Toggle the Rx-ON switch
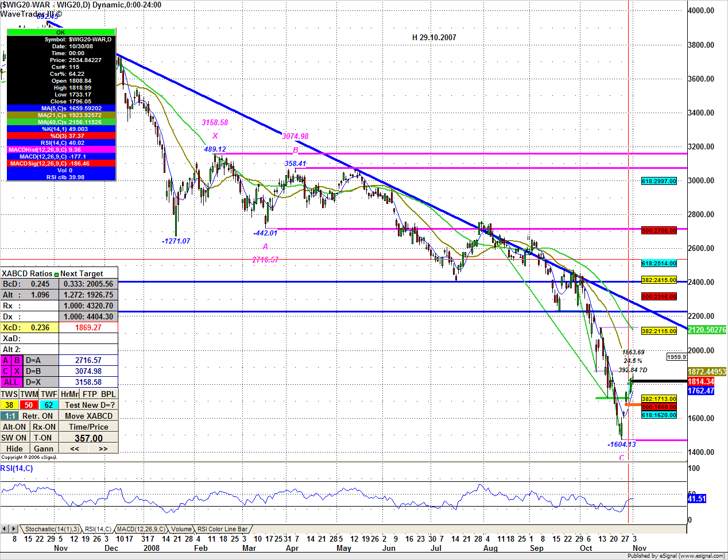 [44, 427]
